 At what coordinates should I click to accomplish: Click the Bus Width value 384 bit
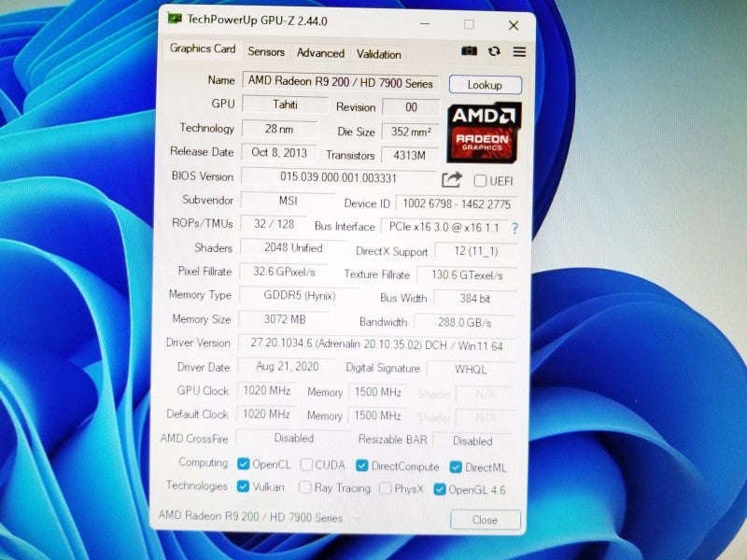coord(475,299)
